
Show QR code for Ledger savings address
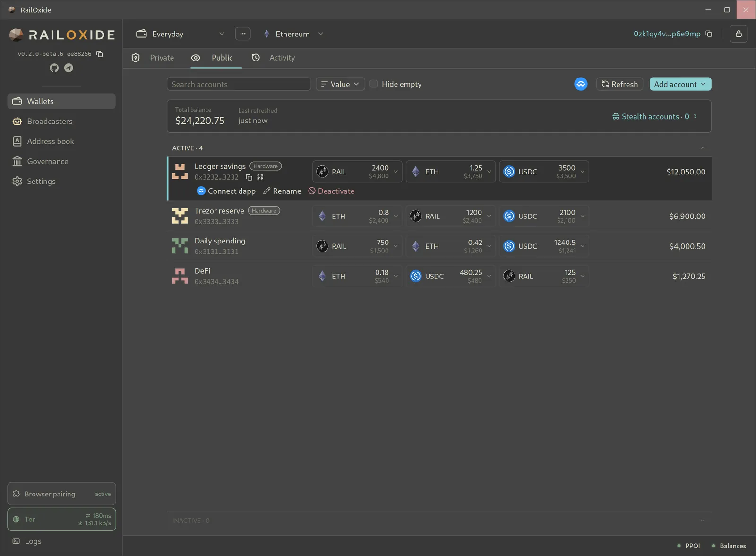[260, 177]
